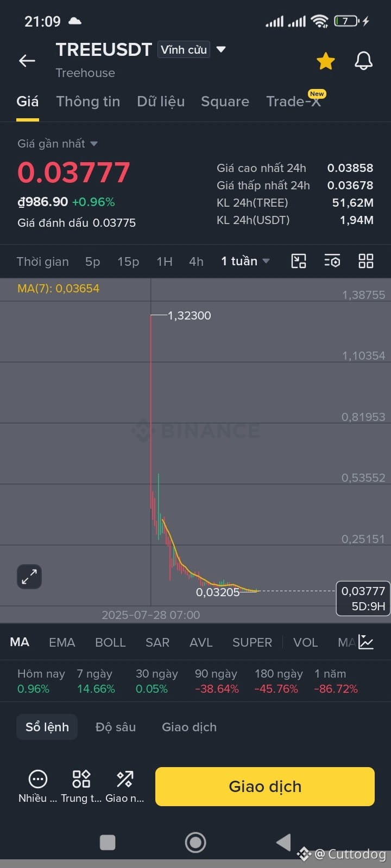
Task: Toggle the yellow favorite star
Action: point(326,61)
